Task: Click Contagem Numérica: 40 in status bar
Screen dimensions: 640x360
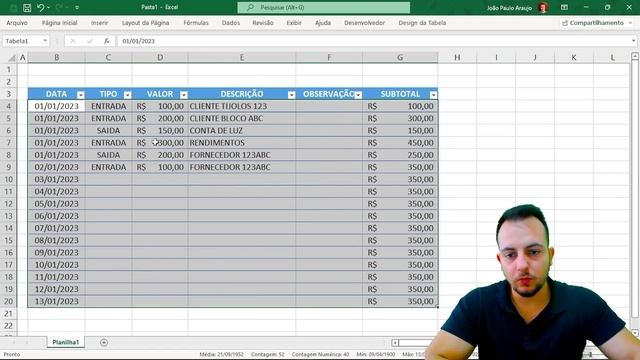Action: coord(320,354)
